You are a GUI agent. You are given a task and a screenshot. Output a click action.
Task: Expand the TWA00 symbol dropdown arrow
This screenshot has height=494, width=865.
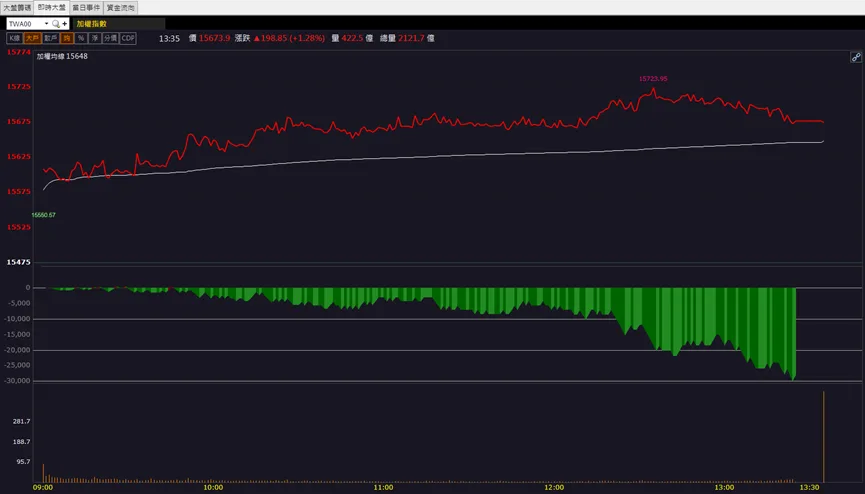coord(46,24)
